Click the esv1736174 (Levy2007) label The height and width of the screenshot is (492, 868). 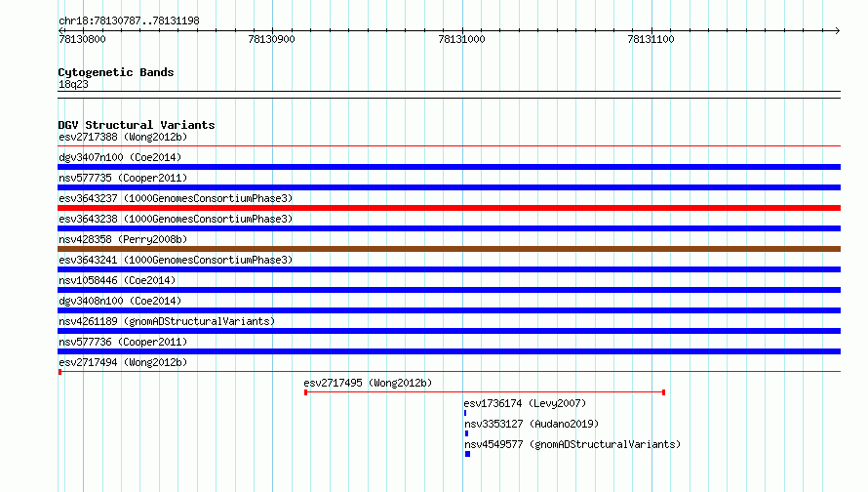coord(525,403)
